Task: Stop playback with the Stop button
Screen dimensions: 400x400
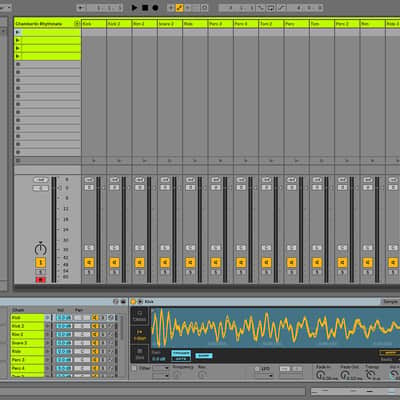Action: (x=145, y=7)
